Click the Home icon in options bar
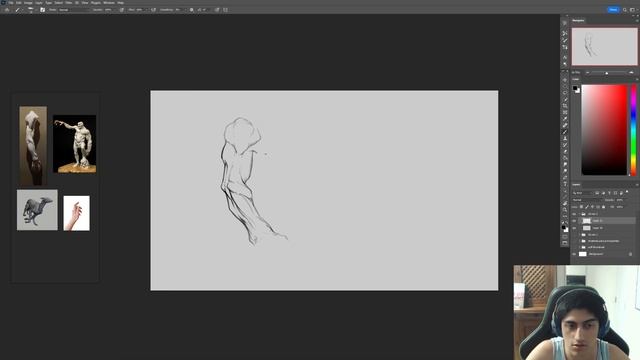This screenshot has height=360, width=640. [6, 10]
